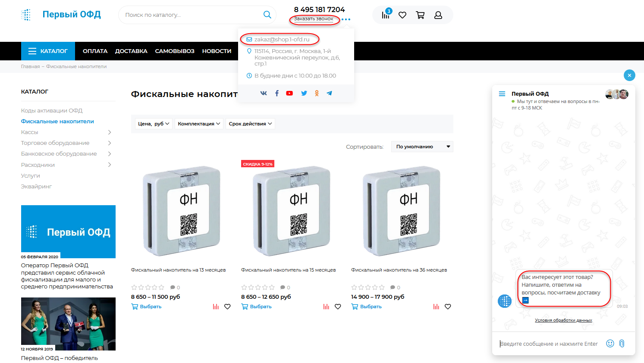The image size is (644, 363).
Task: Click Фискальный накопитель на 36 месяцев title
Action: point(399,270)
